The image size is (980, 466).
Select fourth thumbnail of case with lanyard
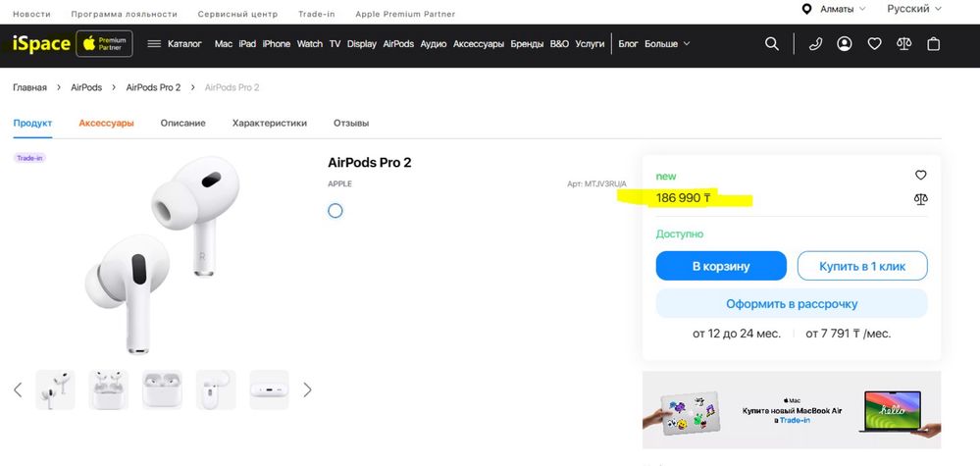point(216,389)
